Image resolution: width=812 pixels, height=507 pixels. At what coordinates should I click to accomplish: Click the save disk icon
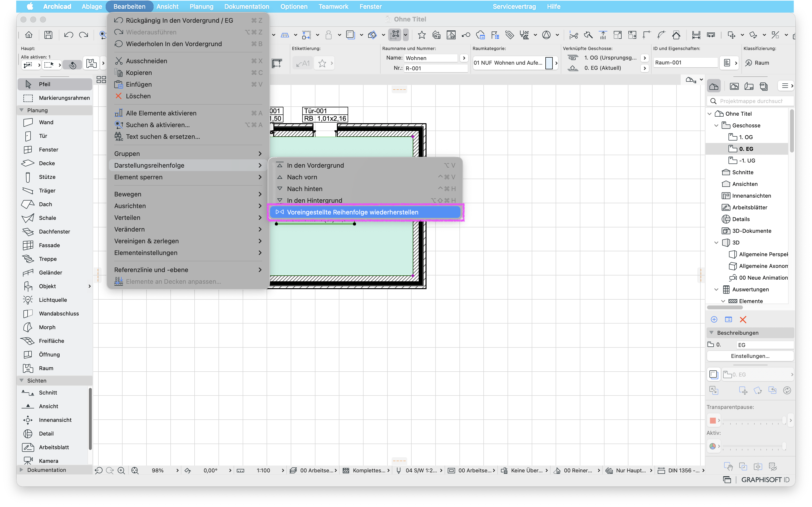[x=48, y=35]
